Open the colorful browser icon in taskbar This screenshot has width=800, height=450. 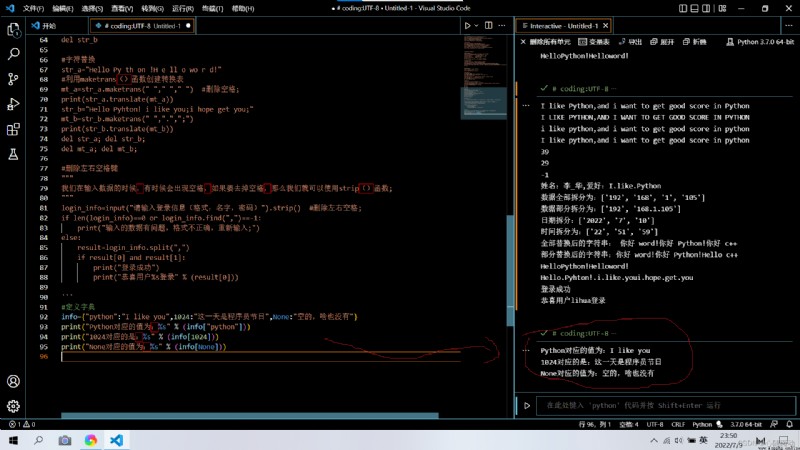tap(91, 440)
